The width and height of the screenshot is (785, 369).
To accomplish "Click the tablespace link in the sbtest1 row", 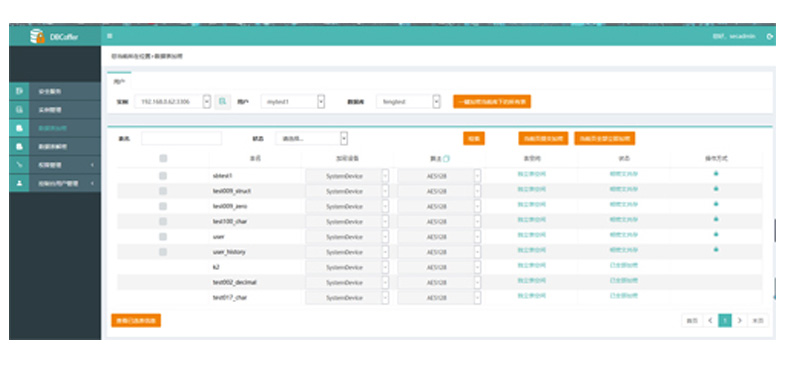I will (x=532, y=174).
